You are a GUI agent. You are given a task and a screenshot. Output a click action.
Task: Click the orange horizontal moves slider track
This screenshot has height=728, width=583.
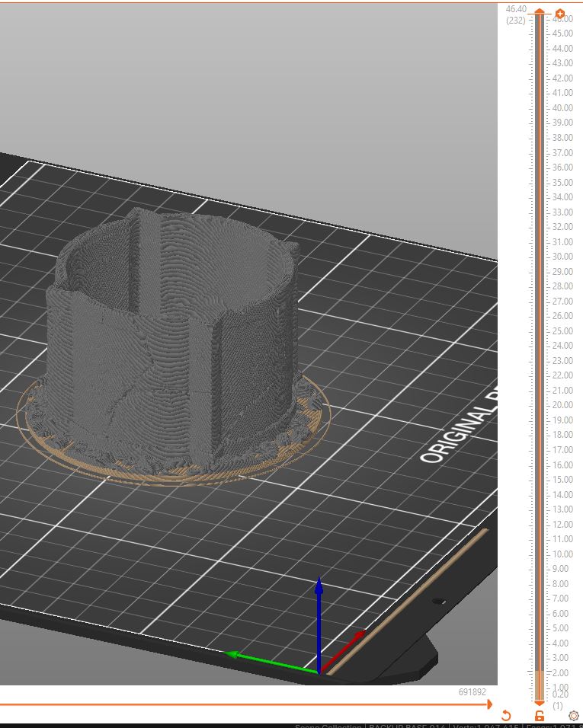pos(229,704)
